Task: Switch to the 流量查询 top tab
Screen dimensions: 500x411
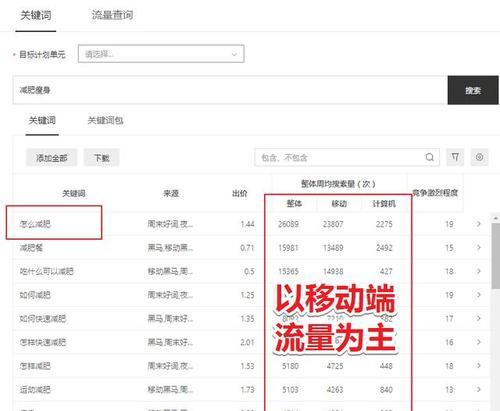Action: pyautogui.click(x=112, y=15)
